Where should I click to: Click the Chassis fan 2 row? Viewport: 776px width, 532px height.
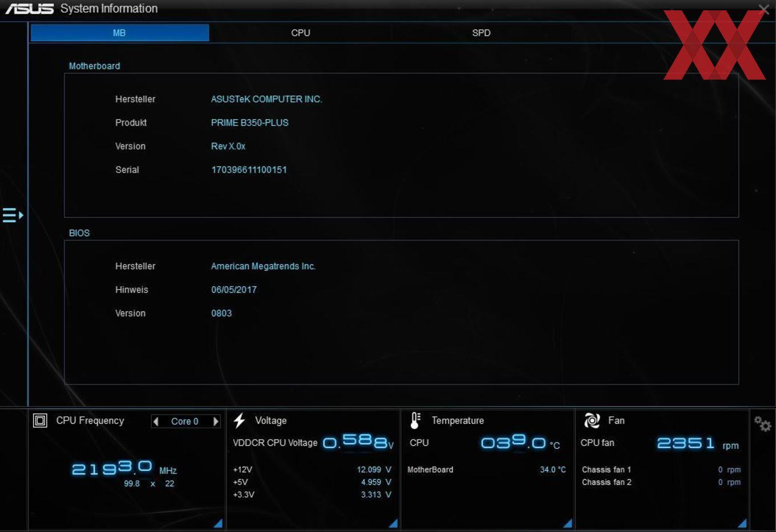661,482
